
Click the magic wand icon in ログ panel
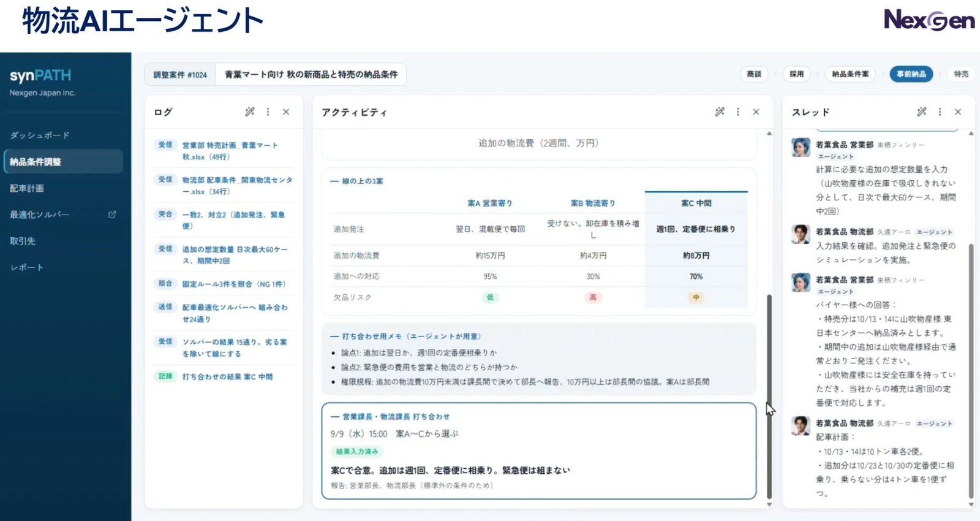(x=250, y=112)
